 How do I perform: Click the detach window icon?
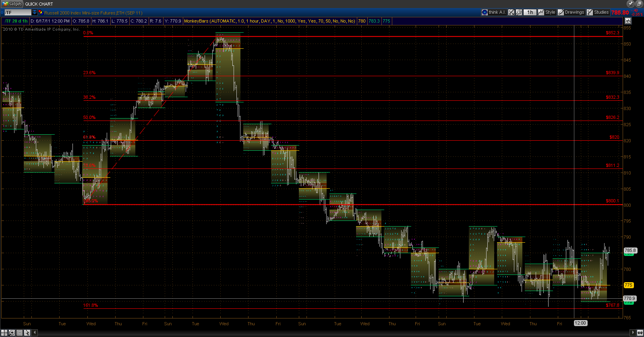(639, 4)
